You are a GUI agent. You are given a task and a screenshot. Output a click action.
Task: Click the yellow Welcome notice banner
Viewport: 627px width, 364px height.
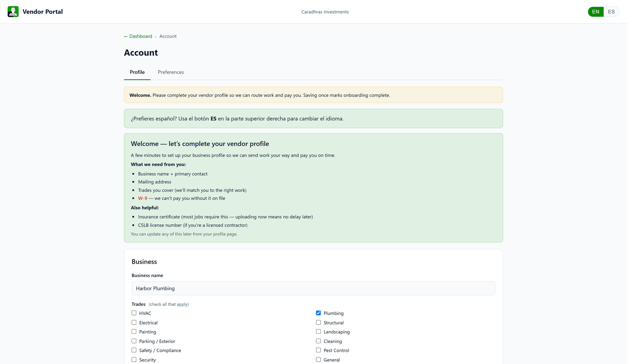[x=313, y=95]
